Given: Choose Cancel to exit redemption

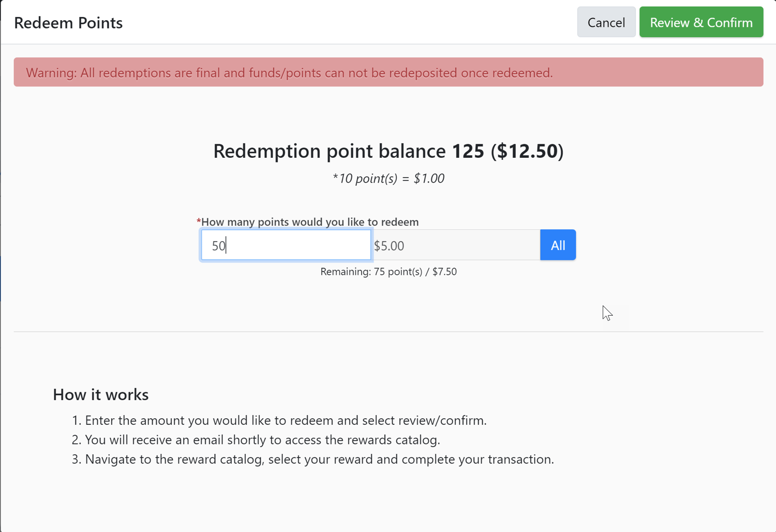Looking at the screenshot, I should tap(606, 22).
